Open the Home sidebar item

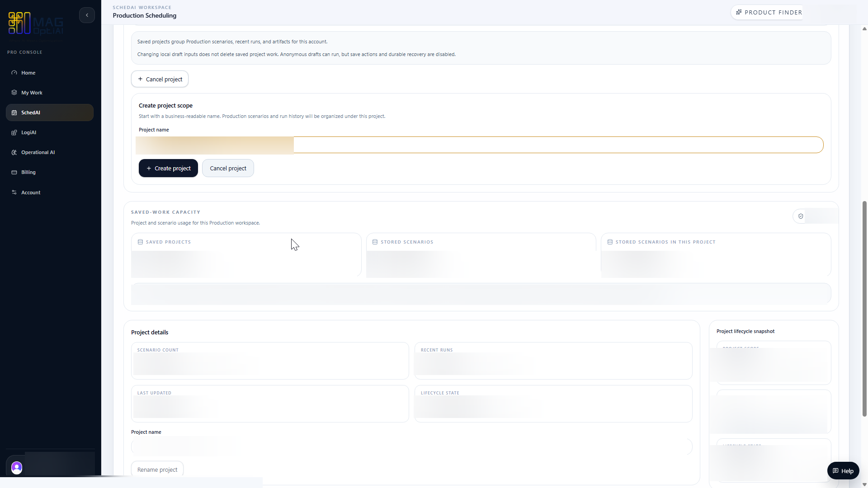tap(50, 73)
